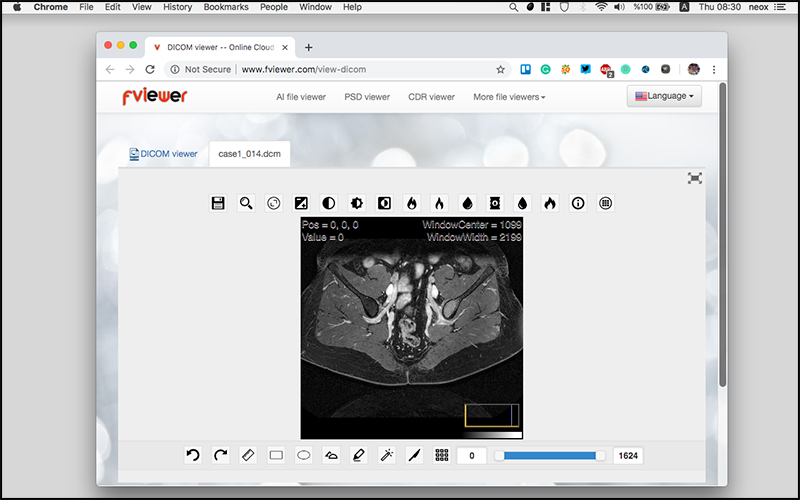This screenshot has width=800, height=500.
Task: Open Spotlight search in menu bar
Action: click(x=514, y=7)
